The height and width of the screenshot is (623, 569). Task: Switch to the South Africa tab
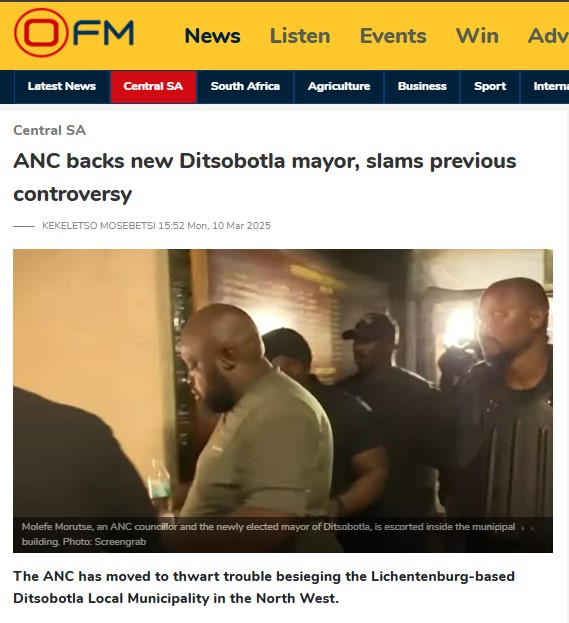pos(245,87)
